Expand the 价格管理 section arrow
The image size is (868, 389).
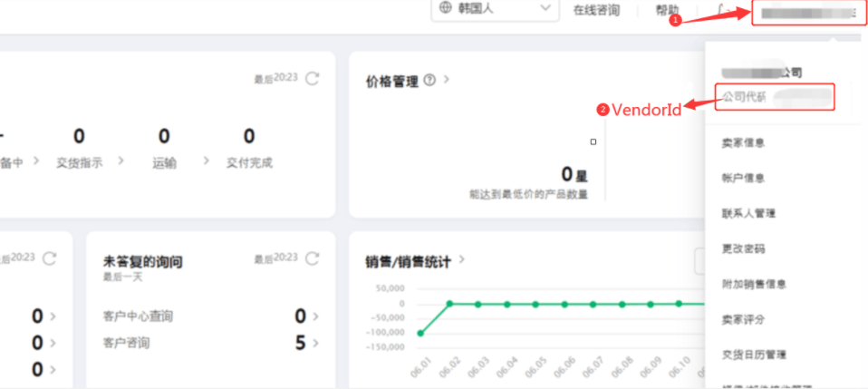tap(447, 81)
